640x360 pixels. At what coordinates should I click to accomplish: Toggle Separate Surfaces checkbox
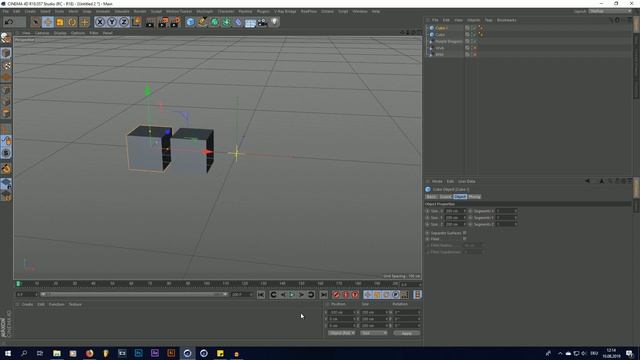pos(464,233)
